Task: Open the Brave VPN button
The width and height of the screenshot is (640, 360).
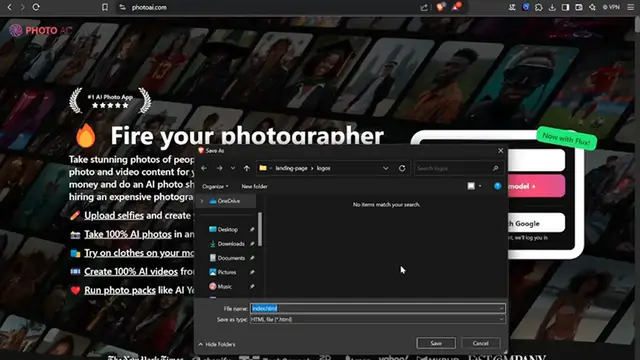Action: pos(611,7)
